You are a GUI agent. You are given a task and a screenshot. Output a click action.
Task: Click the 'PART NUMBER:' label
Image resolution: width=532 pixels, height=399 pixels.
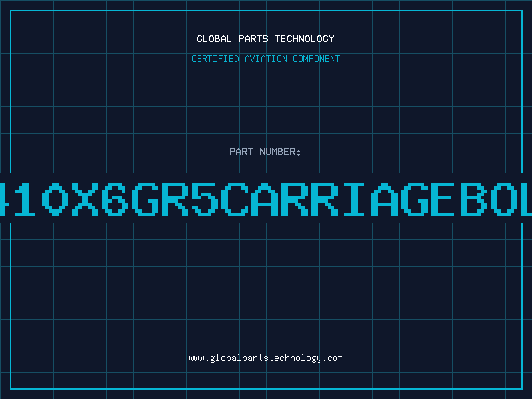click(x=265, y=152)
